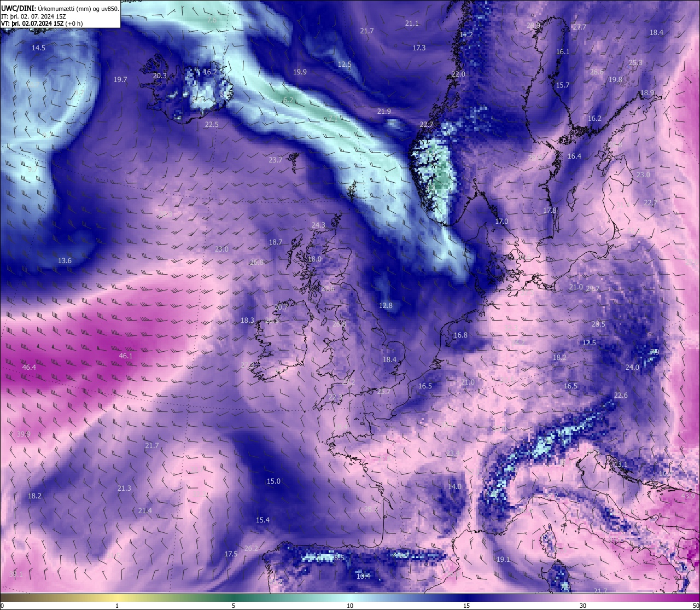
Task: Click the 39.9 value label
Action: click(x=24, y=434)
